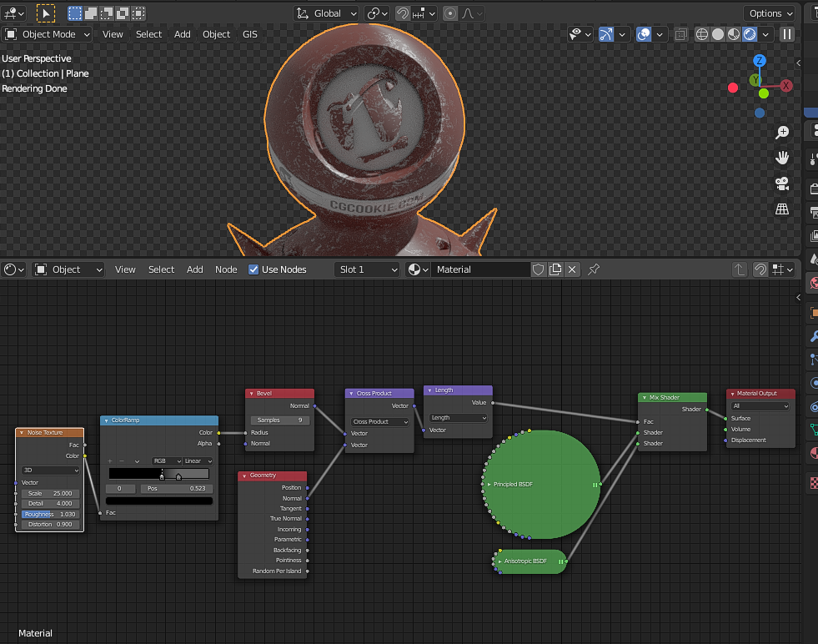Open the viewport zoom magnifier tool

782,133
